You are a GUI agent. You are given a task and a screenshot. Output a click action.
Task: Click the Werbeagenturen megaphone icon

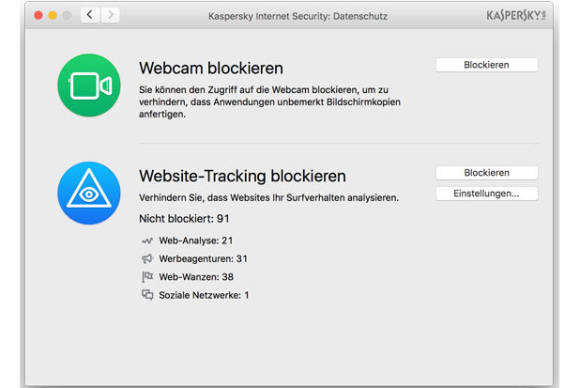tap(147, 259)
